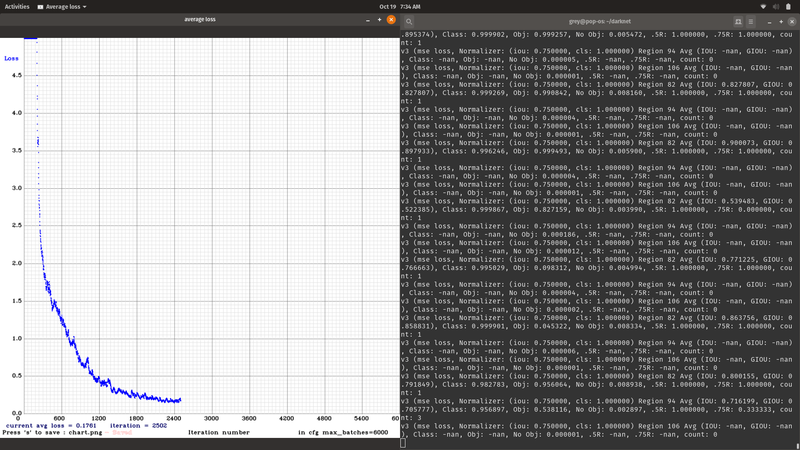Click the volume speaker icon
Image resolution: width=800 pixels, height=450 pixels.
(776, 6)
